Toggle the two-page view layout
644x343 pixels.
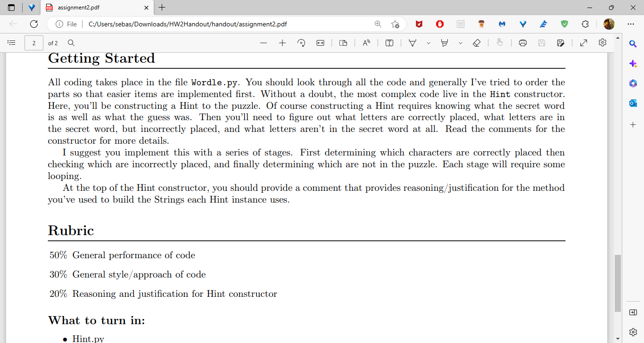click(343, 42)
